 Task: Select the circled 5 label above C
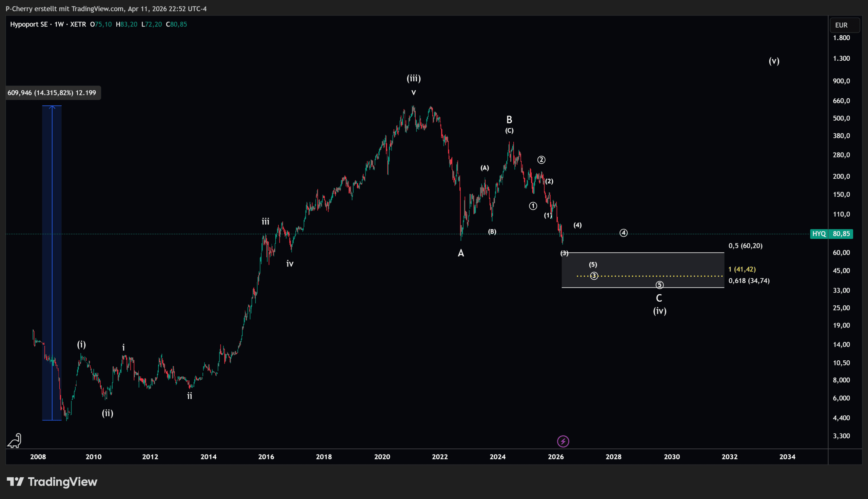(x=659, y=285)
